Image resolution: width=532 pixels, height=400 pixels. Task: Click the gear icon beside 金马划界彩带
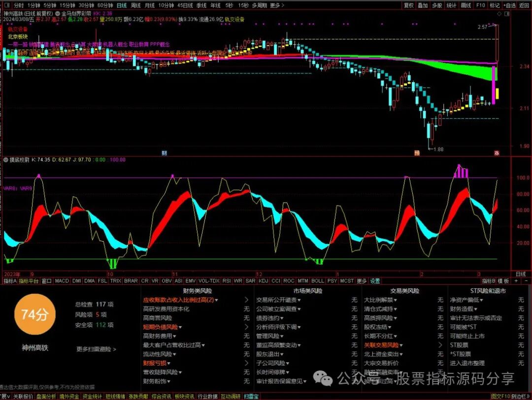[x=57, y=14]
